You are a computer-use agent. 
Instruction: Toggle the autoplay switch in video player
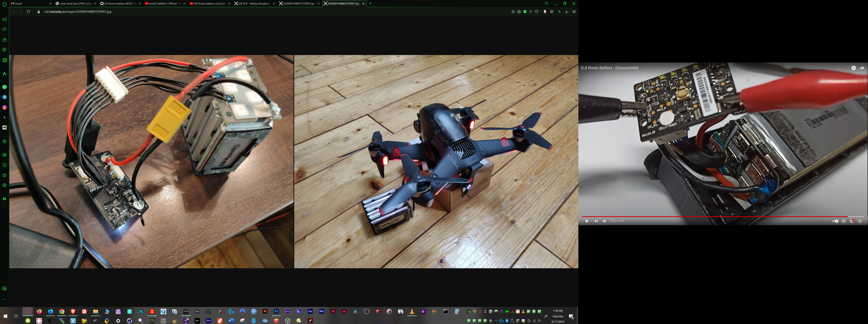(x=835, y=221)
